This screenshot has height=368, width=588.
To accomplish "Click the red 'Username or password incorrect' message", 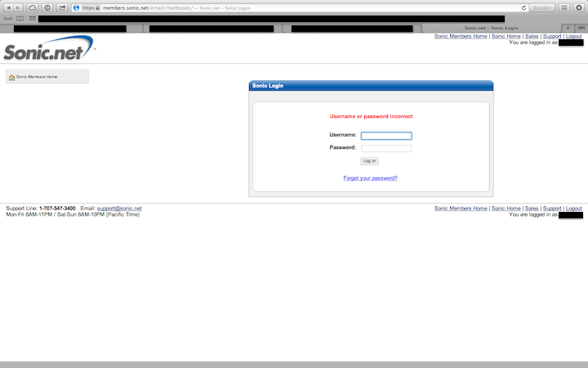I will 371,116.
